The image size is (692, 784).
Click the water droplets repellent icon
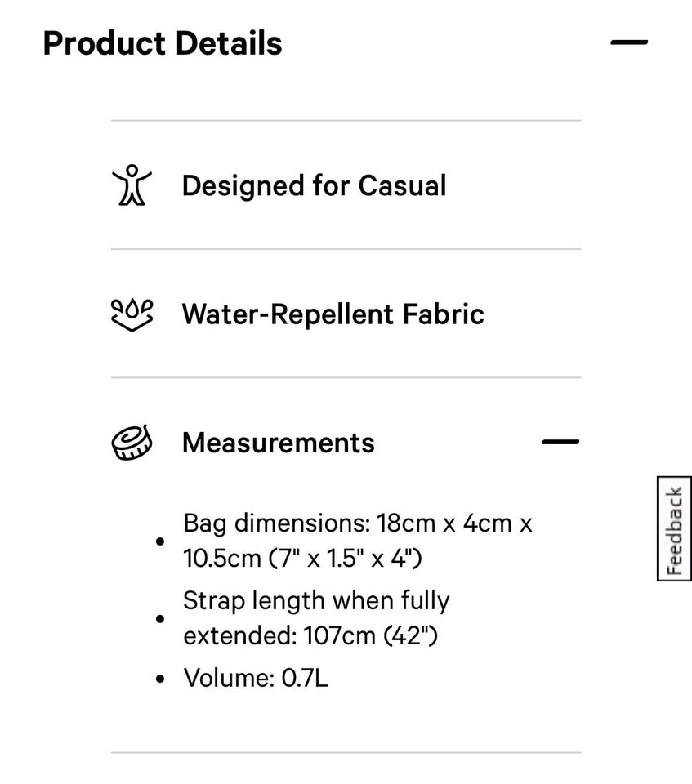pos(132,315)
